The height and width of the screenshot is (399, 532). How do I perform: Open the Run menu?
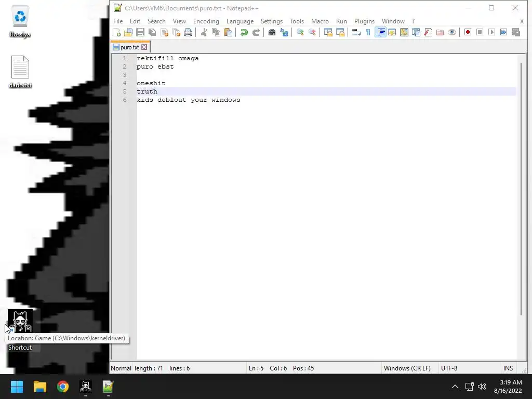pos(341,21)
